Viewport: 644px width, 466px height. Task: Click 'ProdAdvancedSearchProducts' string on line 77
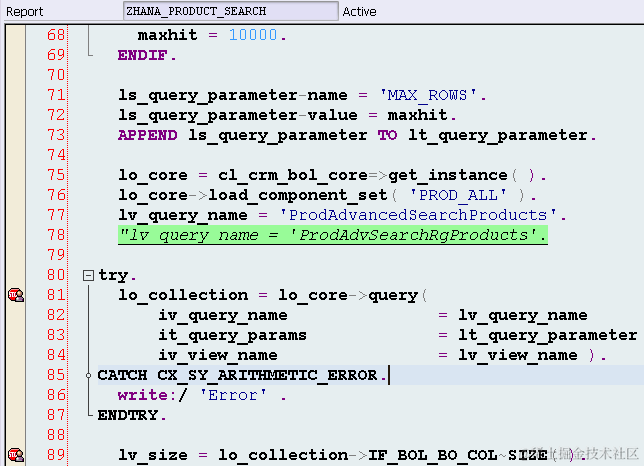(x=418, y=215)
